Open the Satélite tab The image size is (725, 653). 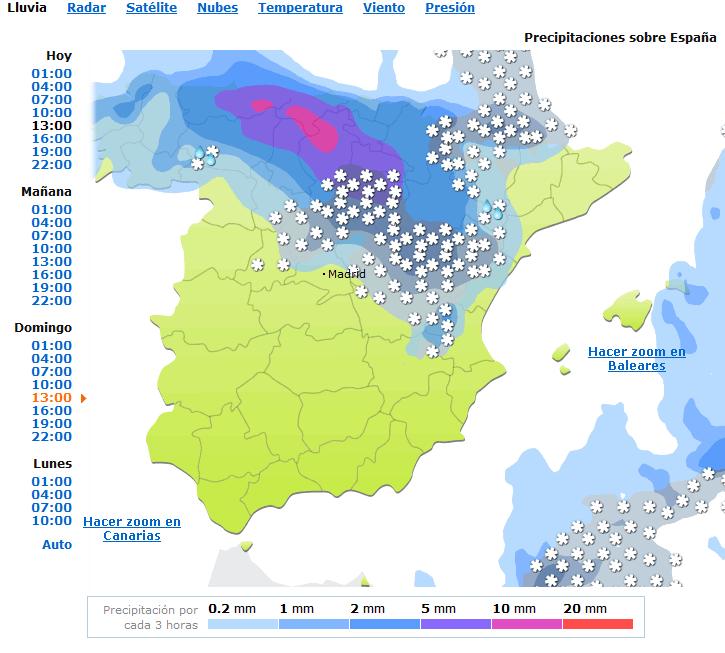(151, 8)
